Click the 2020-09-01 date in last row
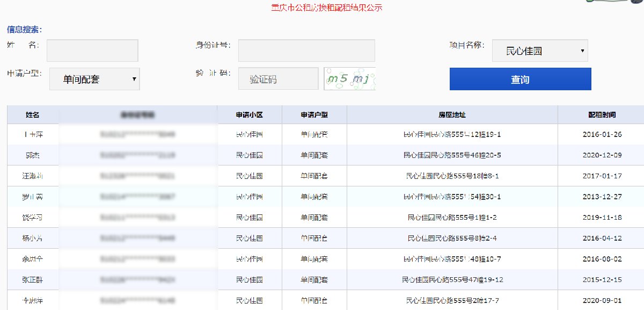Viewport: 644px width, 310px height. click(x=602, y=300)
